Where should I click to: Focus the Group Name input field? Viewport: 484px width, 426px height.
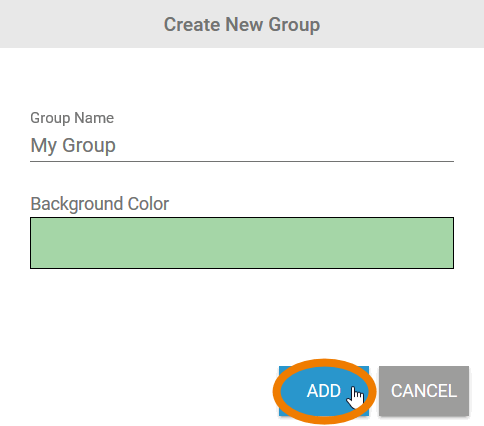pyautogui.click(x=242, y=146)
